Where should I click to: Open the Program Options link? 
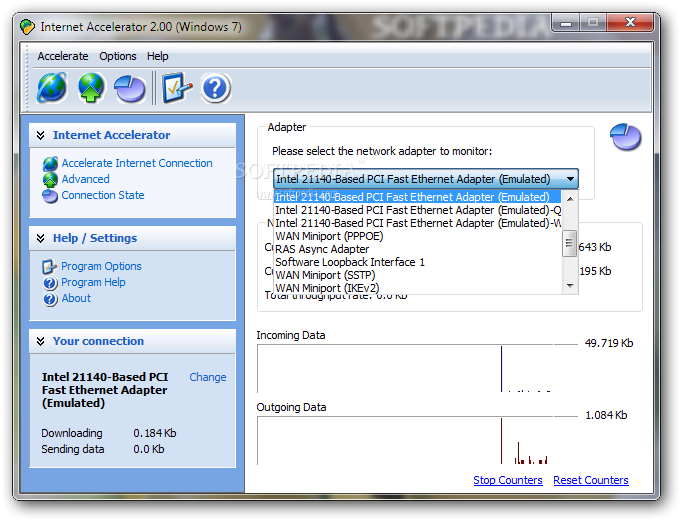pos(101,266)
